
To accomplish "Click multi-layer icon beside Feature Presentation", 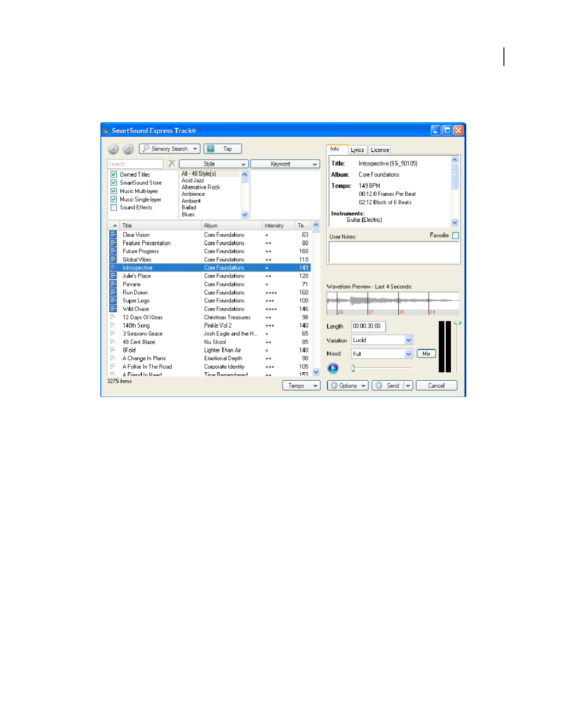I will pyautogui.click(x=113, y=243).
